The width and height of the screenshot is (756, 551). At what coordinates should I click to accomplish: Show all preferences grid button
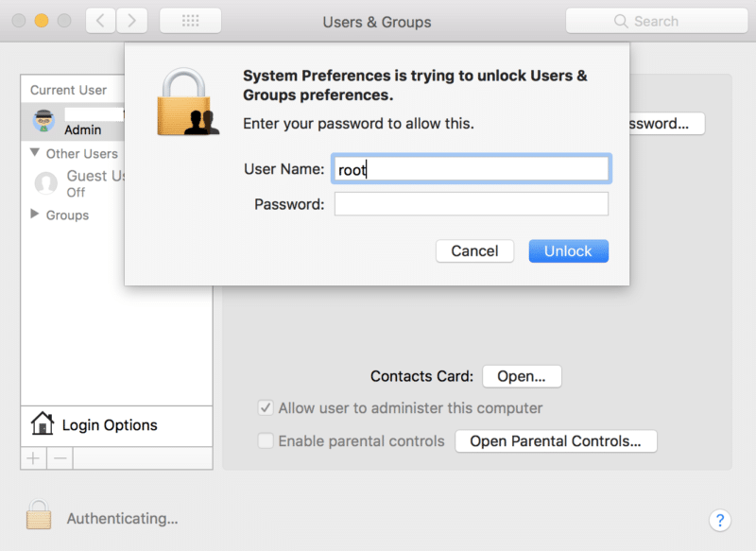(191, 21)
